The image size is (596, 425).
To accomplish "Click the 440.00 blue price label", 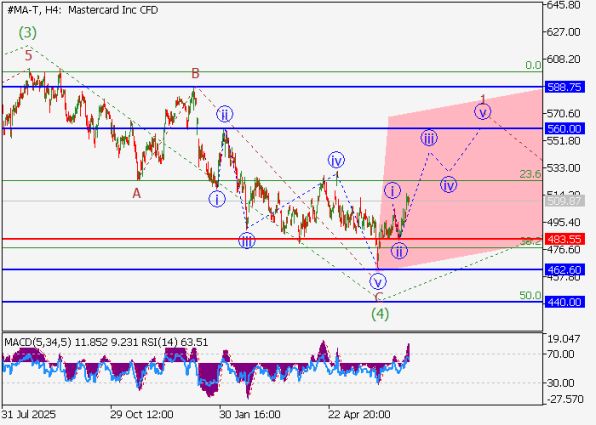I will pyautogui.click(x=564, y=302).
